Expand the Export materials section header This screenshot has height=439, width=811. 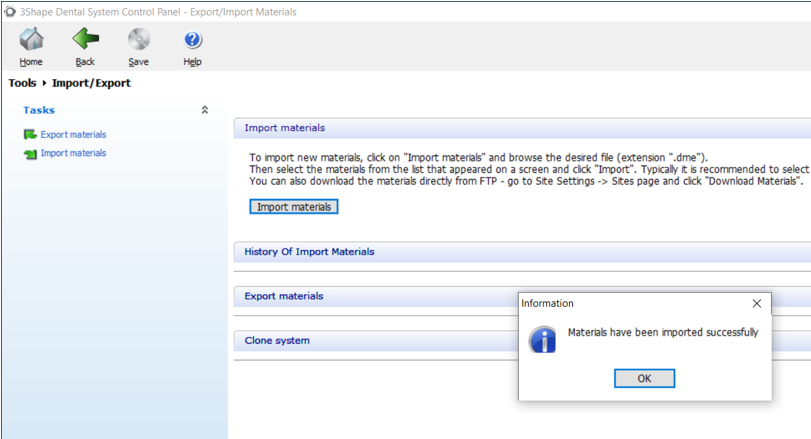[284, 296]
